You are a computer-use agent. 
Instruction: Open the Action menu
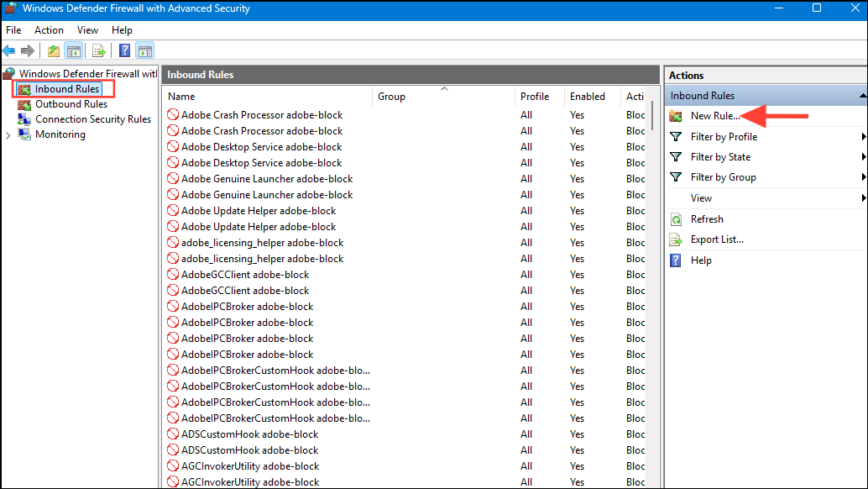[x=49, y=30]
